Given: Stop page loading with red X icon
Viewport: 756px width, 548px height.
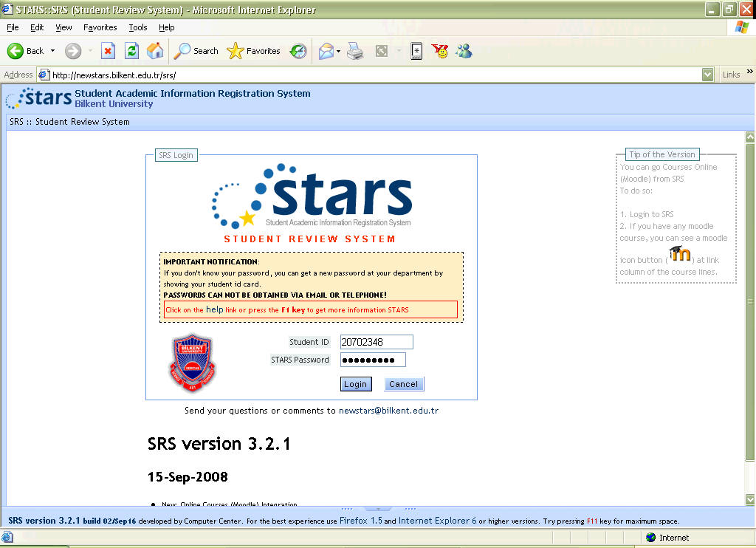Looking at the screenshot, I should click(108, 51).
